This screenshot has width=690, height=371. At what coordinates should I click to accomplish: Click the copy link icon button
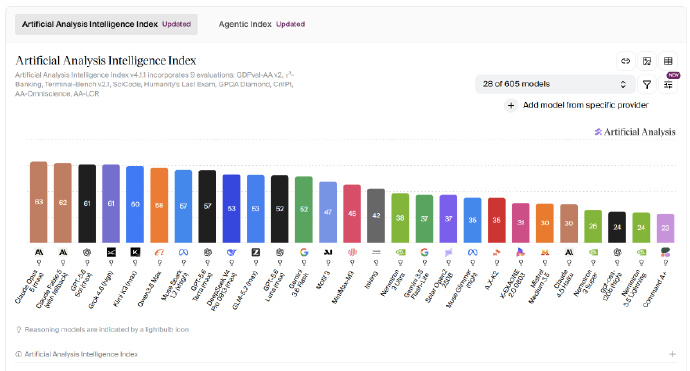pos(625,61)
